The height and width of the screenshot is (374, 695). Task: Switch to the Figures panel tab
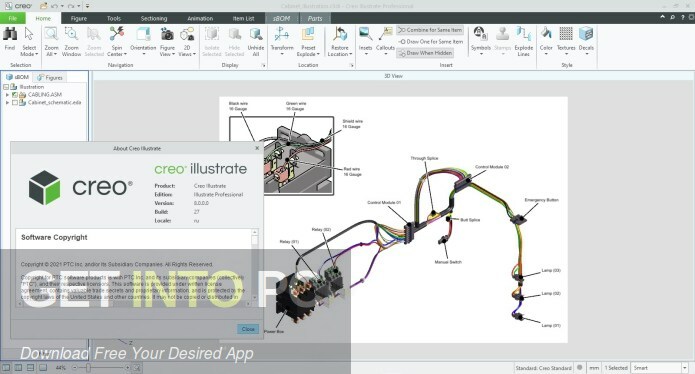click(x=51, y=77)
